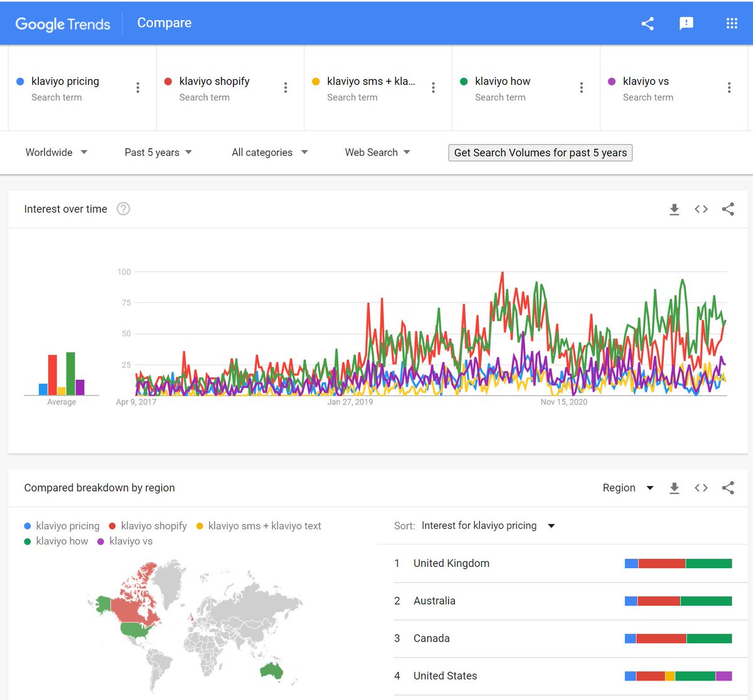Screen dimensions: 753x700
Task: Click Get Search Volumes for past 5 years
Action: click(540, 152)
